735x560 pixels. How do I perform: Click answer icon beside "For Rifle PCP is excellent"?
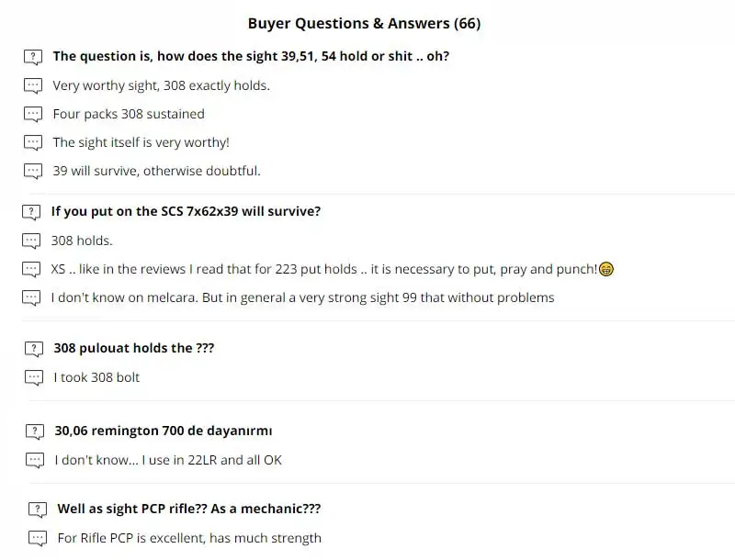tap(38, 538)
